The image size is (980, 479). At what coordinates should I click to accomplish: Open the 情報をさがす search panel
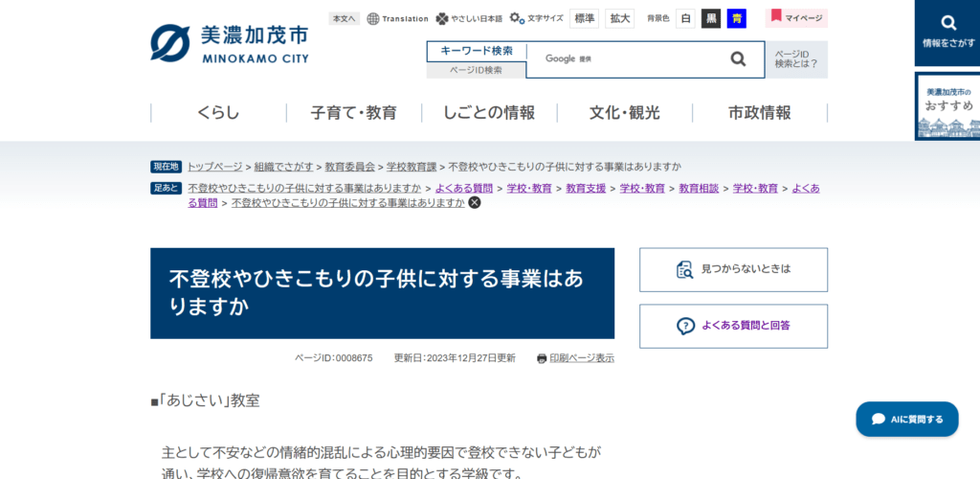948,33
